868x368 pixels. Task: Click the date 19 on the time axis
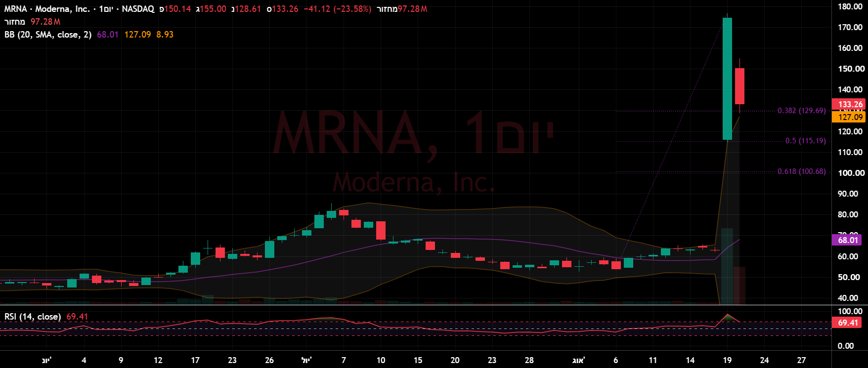tap(727, 360)
